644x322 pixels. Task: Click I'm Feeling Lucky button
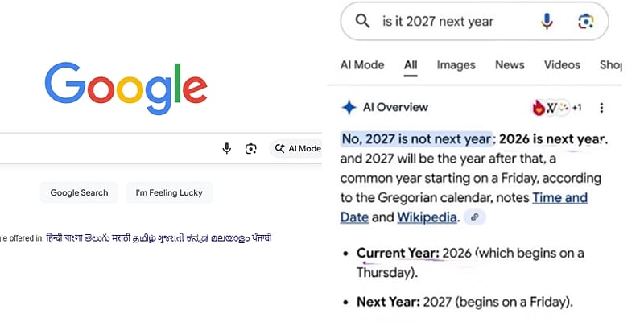(169, 192)
